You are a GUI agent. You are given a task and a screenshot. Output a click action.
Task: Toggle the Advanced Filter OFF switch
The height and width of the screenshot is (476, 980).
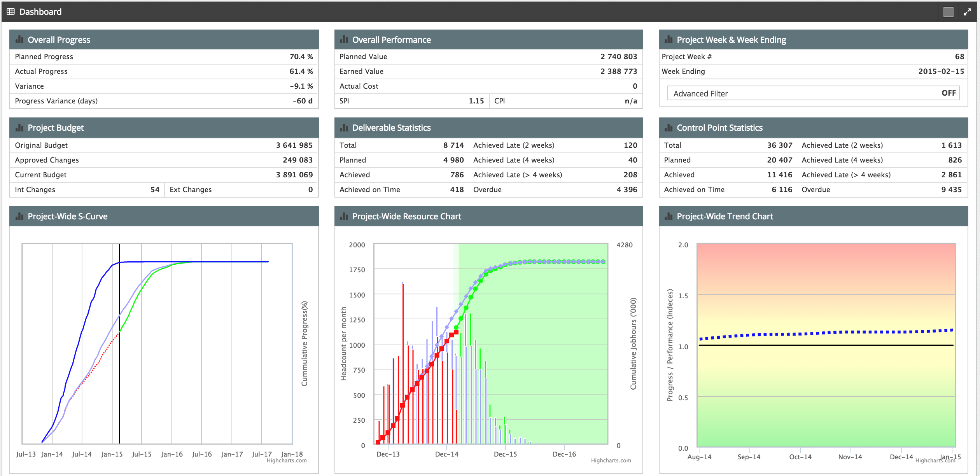948,93
